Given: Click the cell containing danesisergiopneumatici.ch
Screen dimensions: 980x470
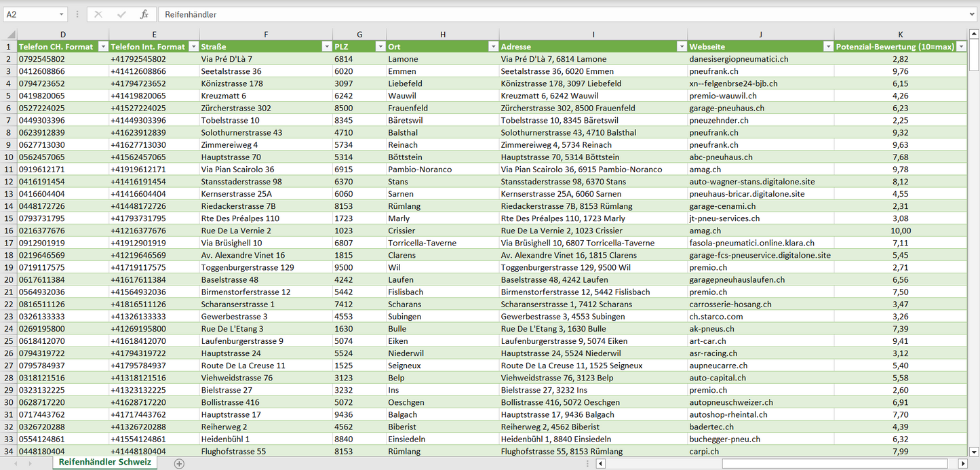Looking at the screenshot, I should [x=739, y=59].
